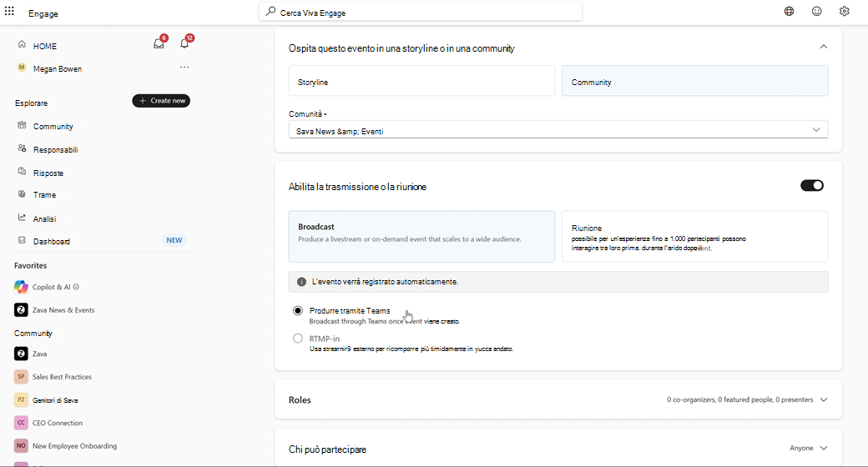Click the Zava News & Events logo

click(x=21, y=310)
